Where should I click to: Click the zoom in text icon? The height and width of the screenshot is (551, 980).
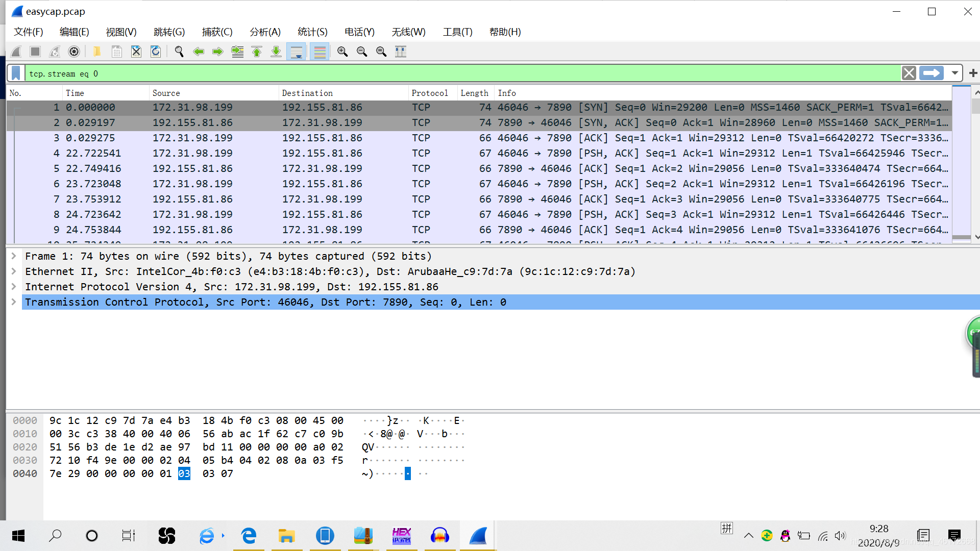click(342, 52)
